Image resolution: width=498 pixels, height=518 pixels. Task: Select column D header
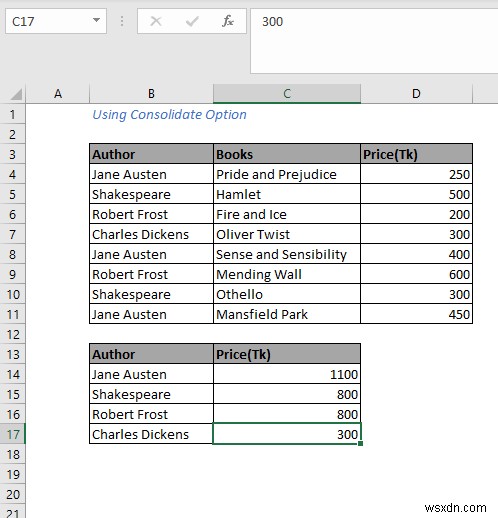[416, 94]
